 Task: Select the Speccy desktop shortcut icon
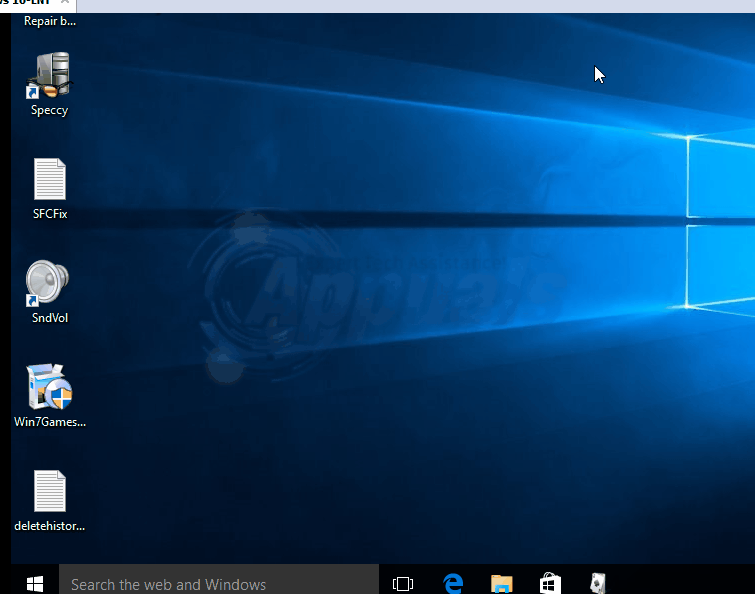coord(49,77)
